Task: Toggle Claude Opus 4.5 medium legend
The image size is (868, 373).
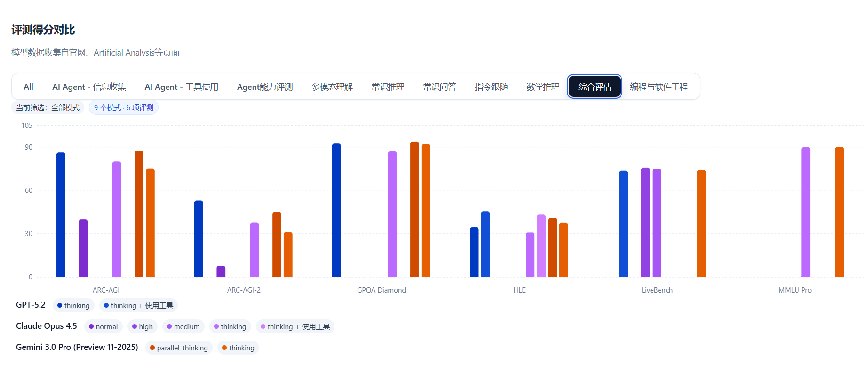Action: click(183, 327)
